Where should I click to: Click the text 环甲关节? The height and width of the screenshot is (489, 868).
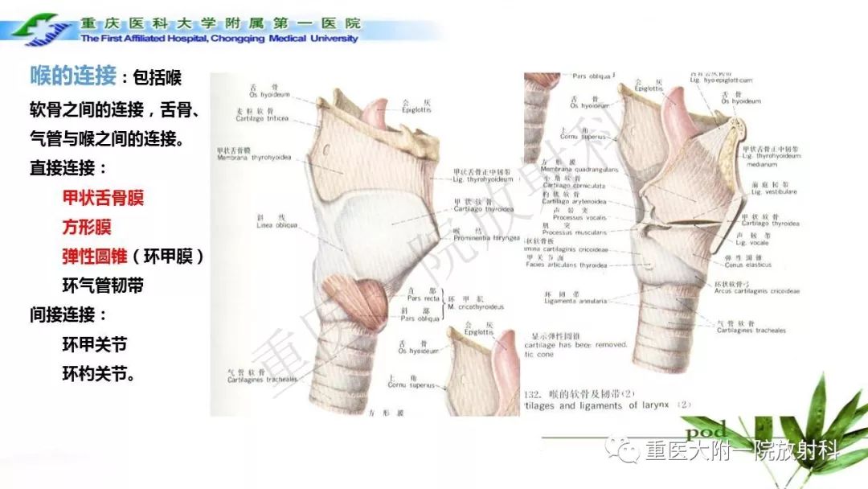pos(95,344)
